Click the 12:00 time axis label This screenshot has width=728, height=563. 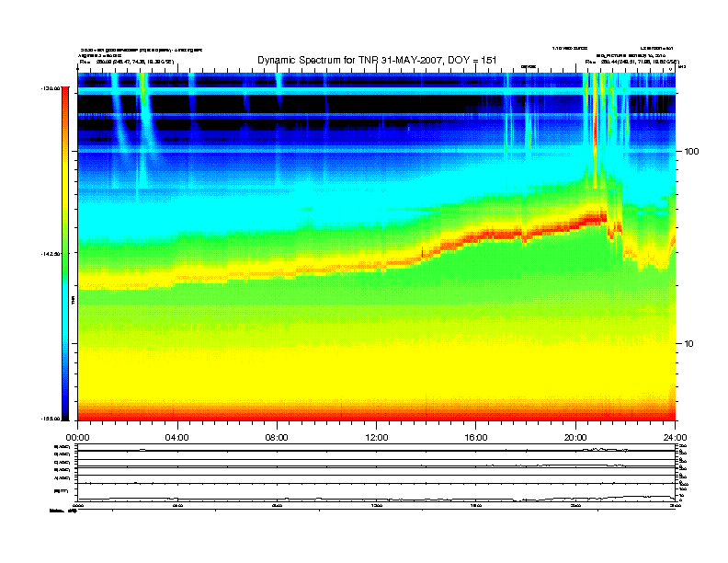tap(377, 438)
